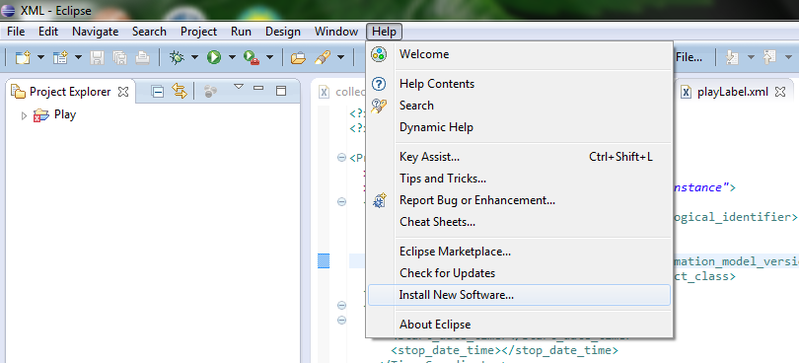Click the green Run button
Image resolution: width=799 pixels, height=363 pixels.
[214, 58]
